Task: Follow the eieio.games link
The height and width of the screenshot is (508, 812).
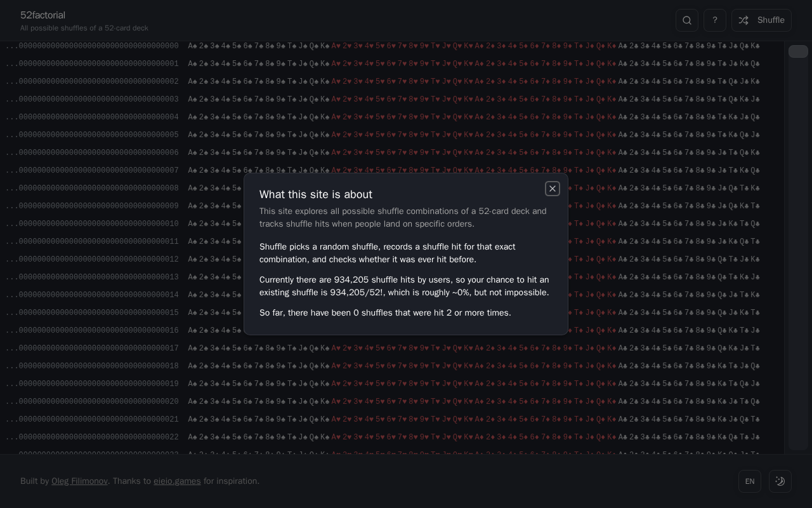Action: (177, 481)
